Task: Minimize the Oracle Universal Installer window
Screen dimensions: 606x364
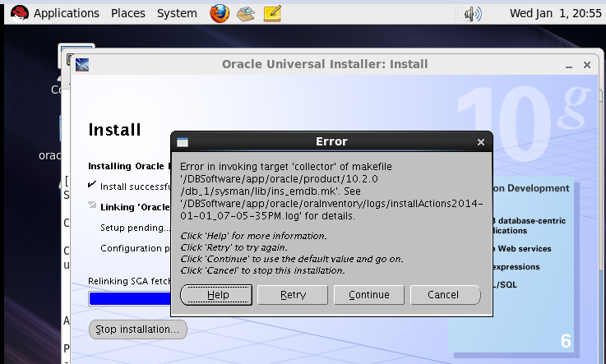Action: pos(568,65)
